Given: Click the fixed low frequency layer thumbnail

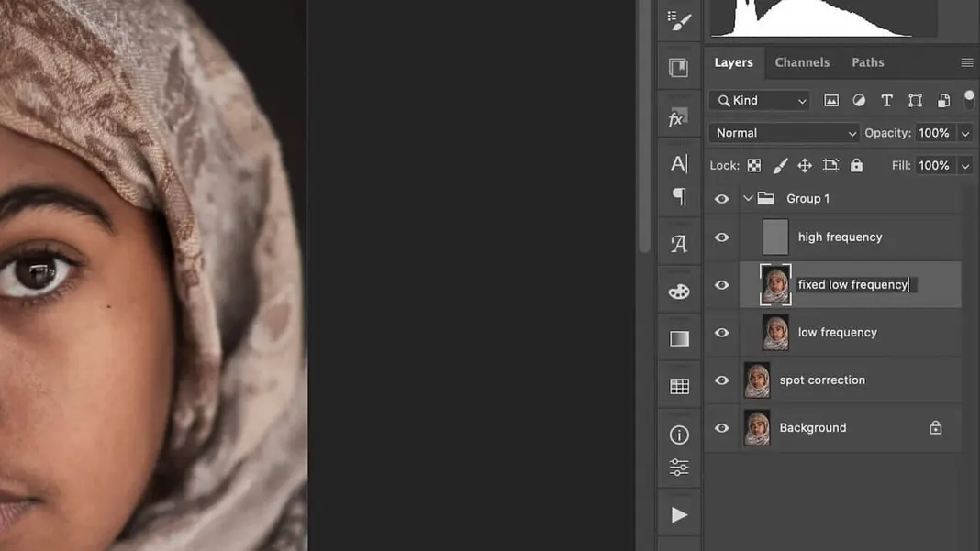Looking at the screenshot, I should pyautogui.click(x=775, y=285).
